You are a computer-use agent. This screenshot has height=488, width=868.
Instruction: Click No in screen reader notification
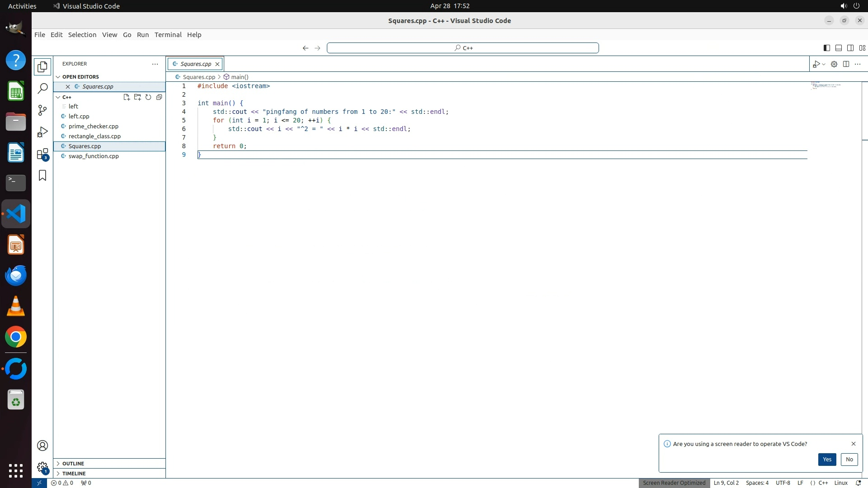pyautogui.click(x=849, y=460)
